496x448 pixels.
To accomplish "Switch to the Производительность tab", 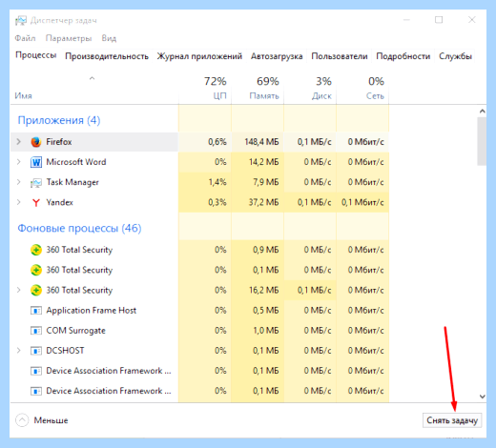I will tap(107, 56).
